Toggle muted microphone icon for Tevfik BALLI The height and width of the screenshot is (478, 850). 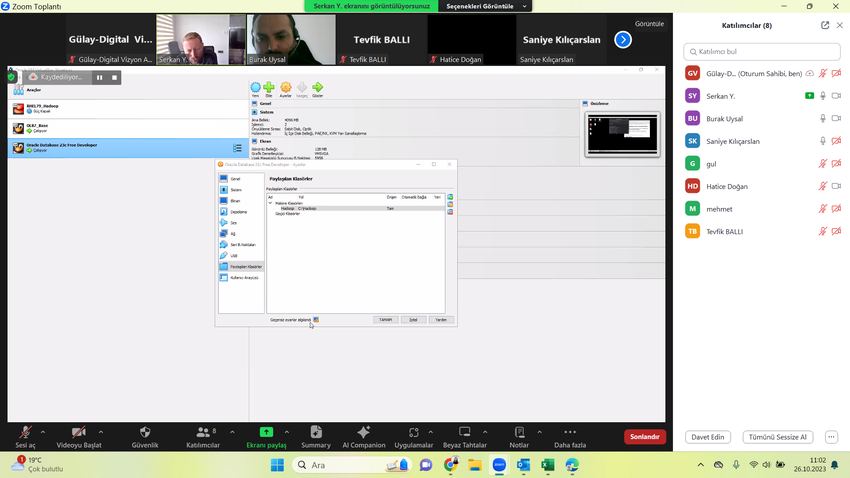click(x=822, y=231)
